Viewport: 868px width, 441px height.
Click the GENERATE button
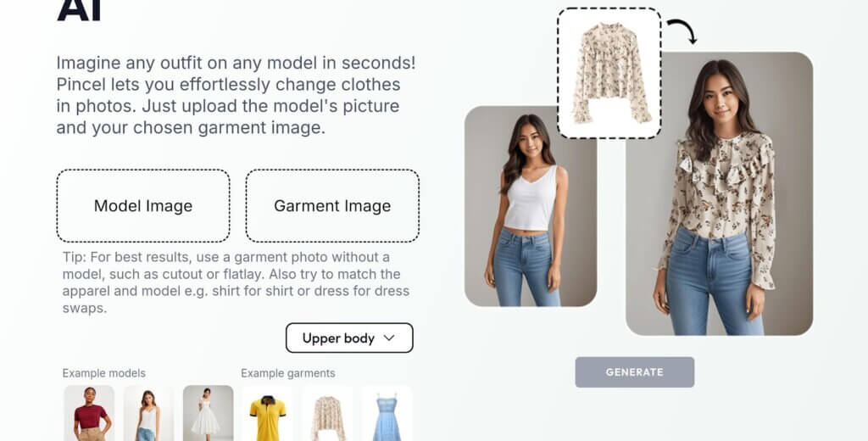pyautogui.click(x=634, y=372)
